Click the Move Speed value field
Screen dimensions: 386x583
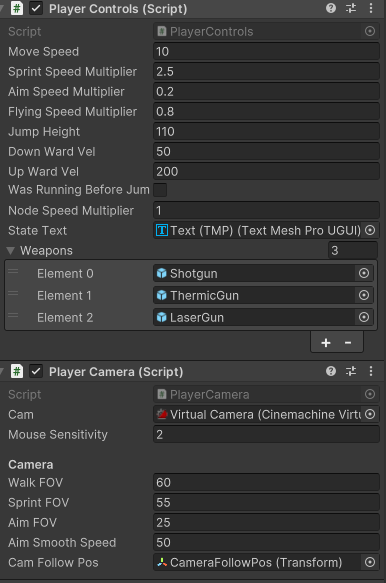(x=266, y=51)
